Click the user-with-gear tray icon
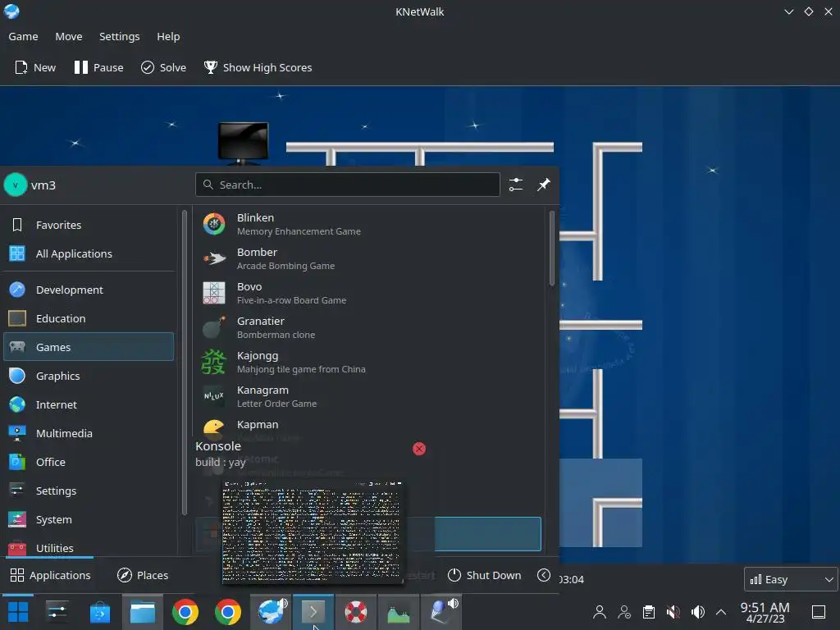840x630 pixels. click(x=624, y=612)
